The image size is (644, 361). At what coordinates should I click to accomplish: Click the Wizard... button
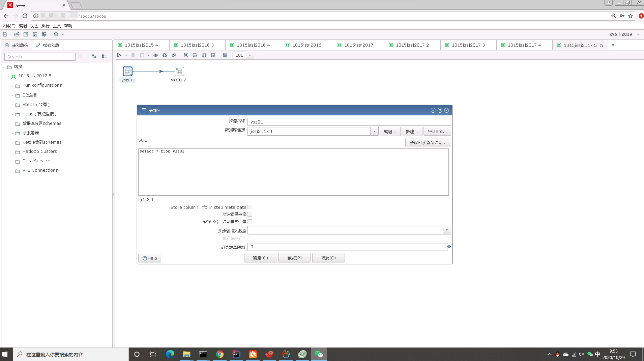(437, 132)
